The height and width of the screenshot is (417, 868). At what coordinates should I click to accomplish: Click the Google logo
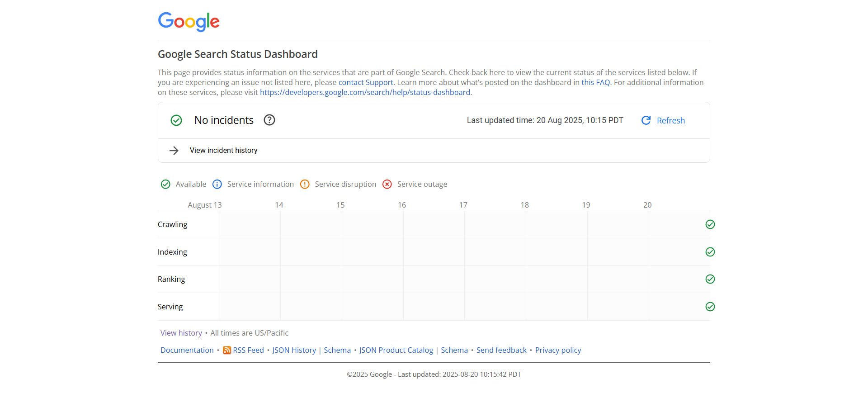coord(189,22)
